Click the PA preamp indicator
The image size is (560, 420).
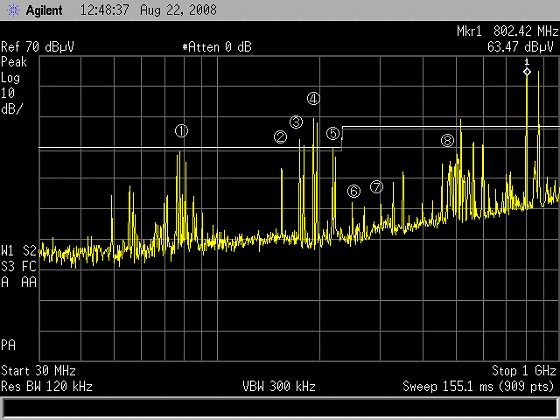coord(8,345)
